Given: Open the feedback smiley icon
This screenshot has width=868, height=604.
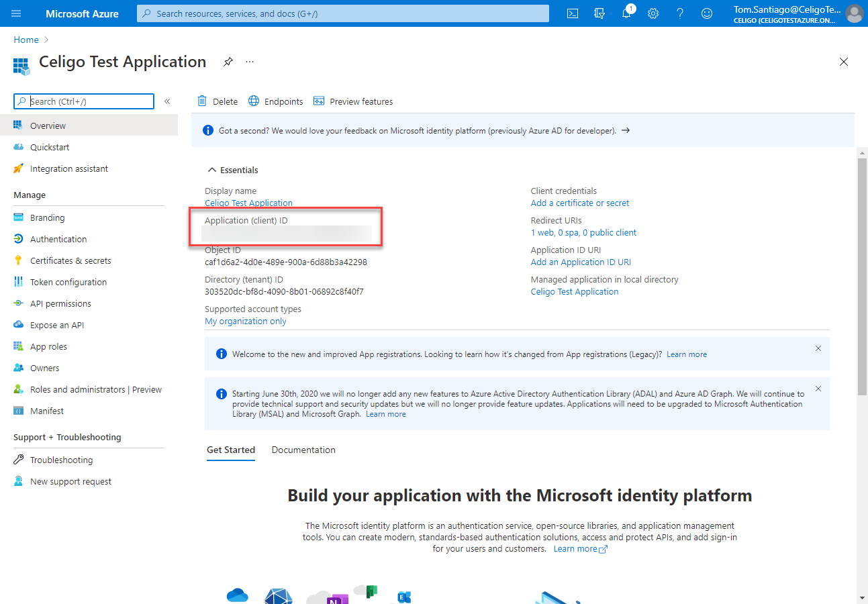Looking at the screenshot, I should [707, 13].
